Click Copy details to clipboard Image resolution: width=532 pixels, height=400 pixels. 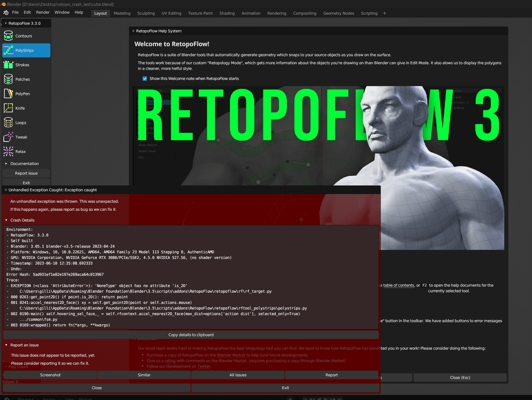pyautogui.click(x=191, y=335)
